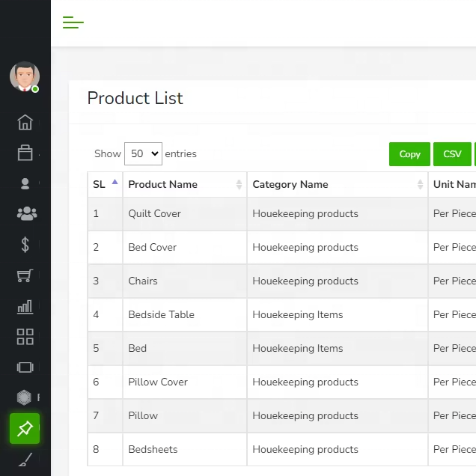Click the bar chart icon
The width and height of the screenshot is (476, 476).
point(25,306)
